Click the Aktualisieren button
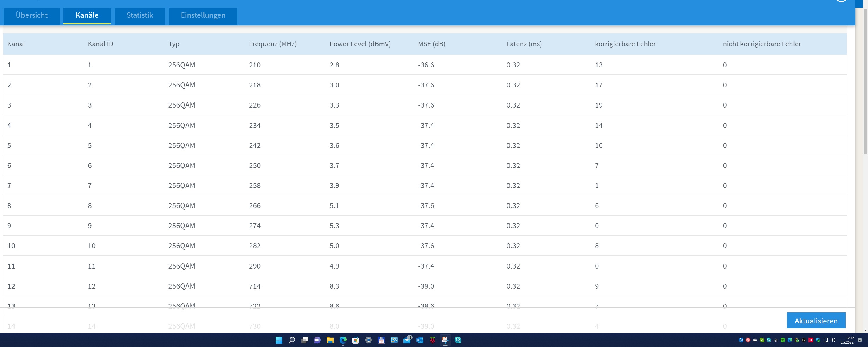Image resolution: width=868 pixels, height=347 pixels. (x=816, y=321)
